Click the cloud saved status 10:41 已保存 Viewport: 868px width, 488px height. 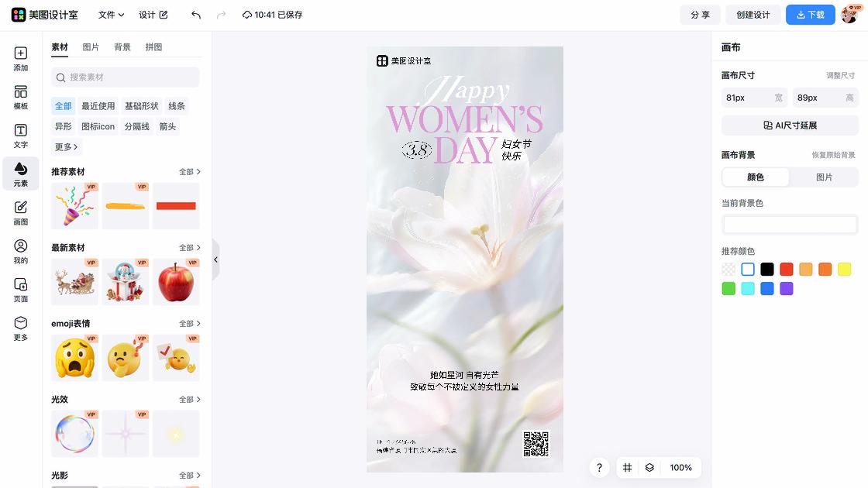coord(272,15)
